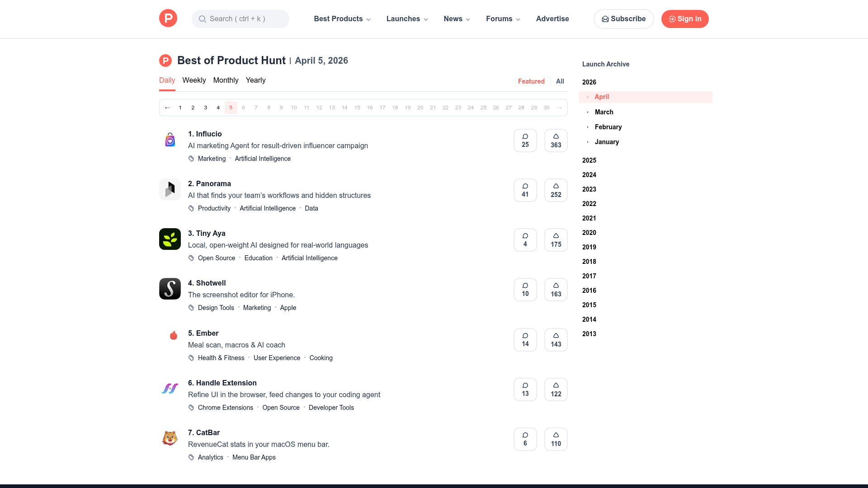Jump to day 4 in date pager
The width and height of the screenshot is (868, 488).
218,108
